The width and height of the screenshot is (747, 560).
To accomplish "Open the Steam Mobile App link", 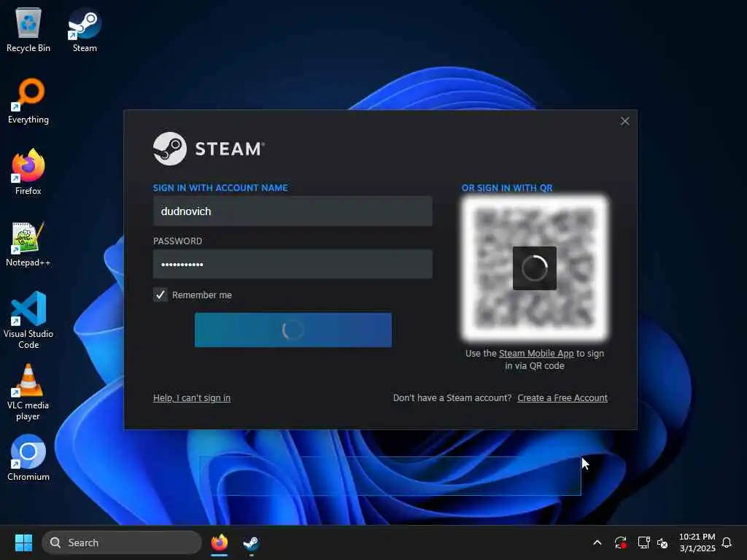I will (536, 354).
